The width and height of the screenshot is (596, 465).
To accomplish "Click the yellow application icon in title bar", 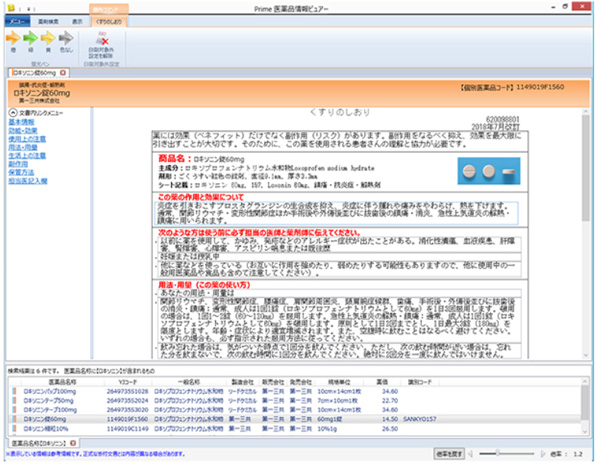I will pyautogui.click(x=11, y=8).
